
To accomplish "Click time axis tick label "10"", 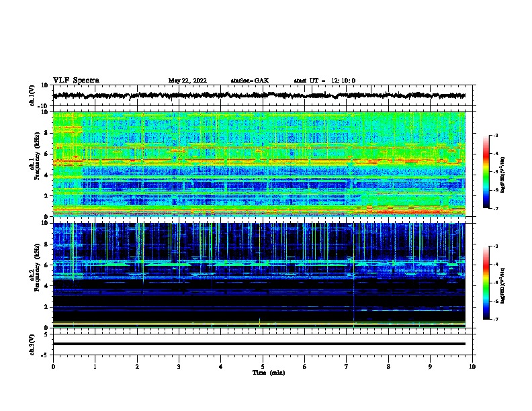I will pyautogui.click(x=472, y=367).
